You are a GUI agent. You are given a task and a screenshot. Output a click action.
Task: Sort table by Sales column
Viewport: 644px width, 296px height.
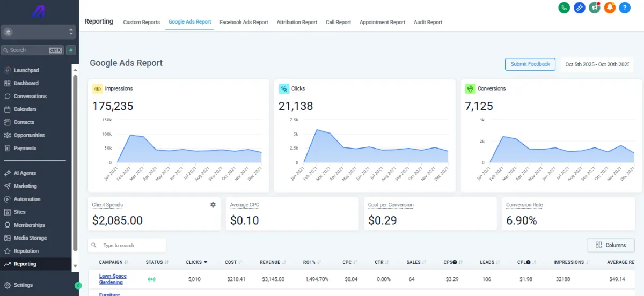pos(416,262)
